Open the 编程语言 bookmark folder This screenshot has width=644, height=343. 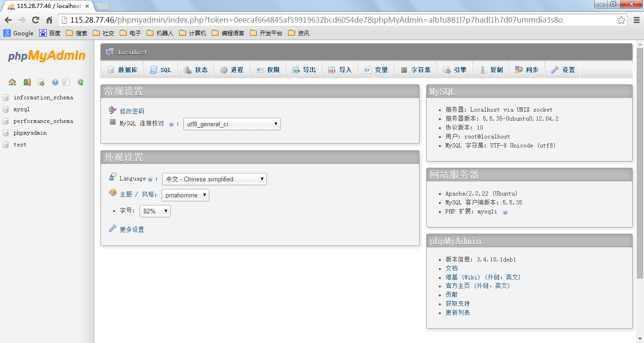[x=228, y=33]
